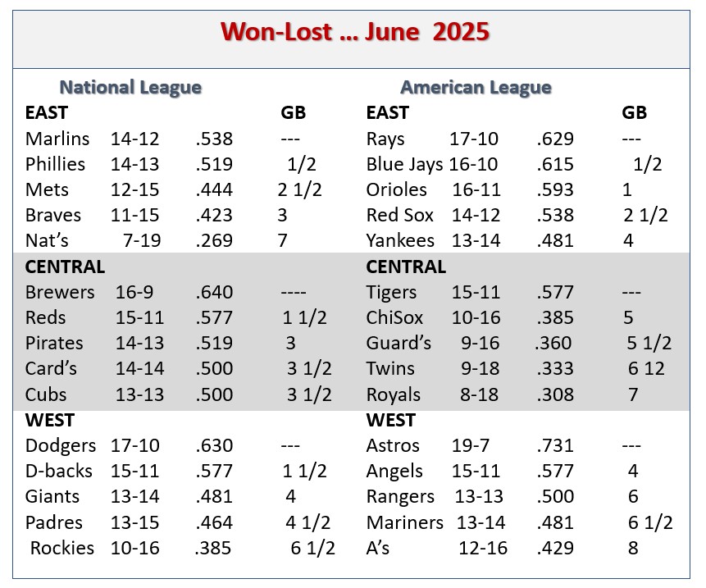The image size is (706, 588).
Task: Select the Astros team name
Action: point(393,446)
